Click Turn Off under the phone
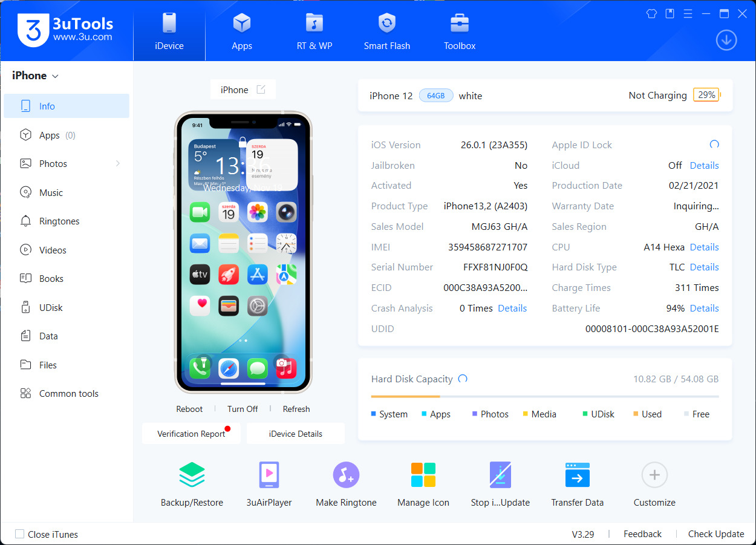Image resolution: width=756 pixels, height=545 pixels. click(243, 409)
